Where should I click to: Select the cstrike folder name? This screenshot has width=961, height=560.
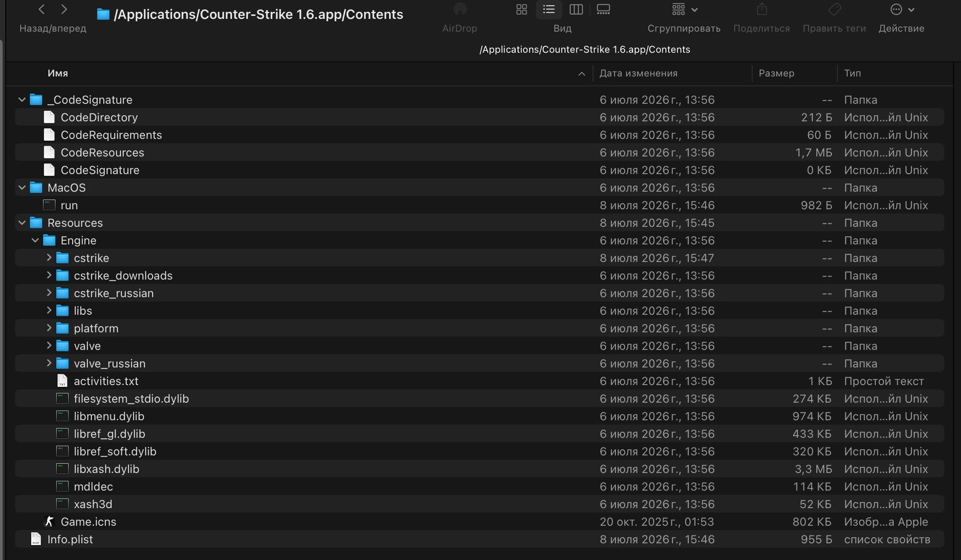pyautogui.click(x=91, y=258)
